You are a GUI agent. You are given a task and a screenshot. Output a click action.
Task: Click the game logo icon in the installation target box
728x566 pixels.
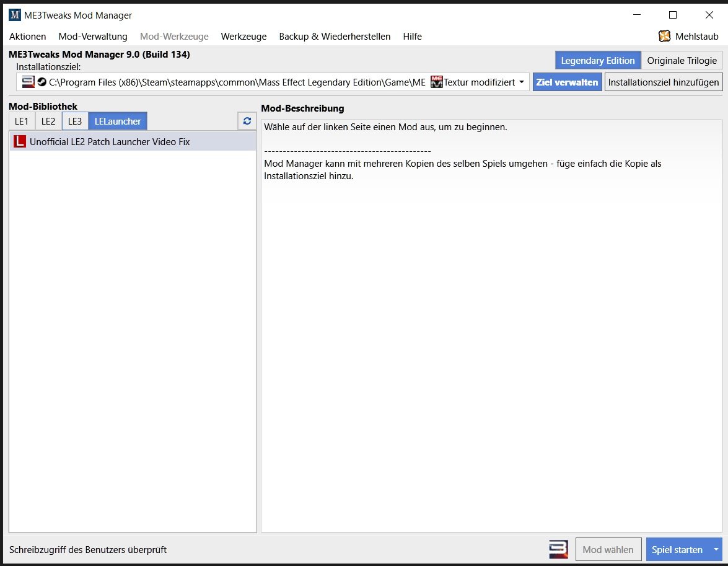(29, 82)
